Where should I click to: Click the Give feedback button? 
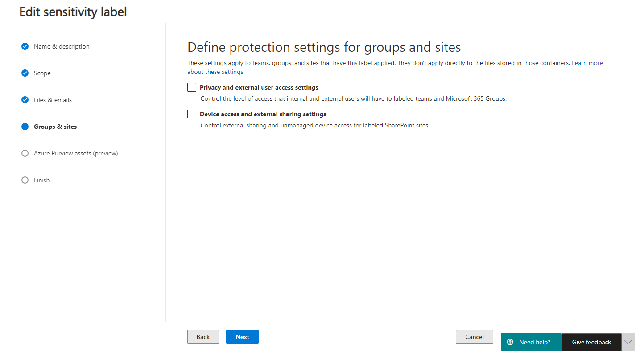591,342
